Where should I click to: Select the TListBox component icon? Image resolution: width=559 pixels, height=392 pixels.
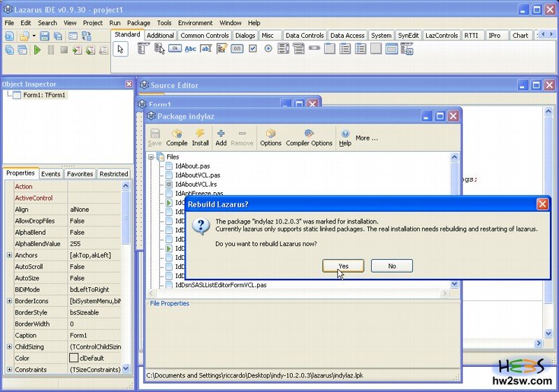(284, 48)
